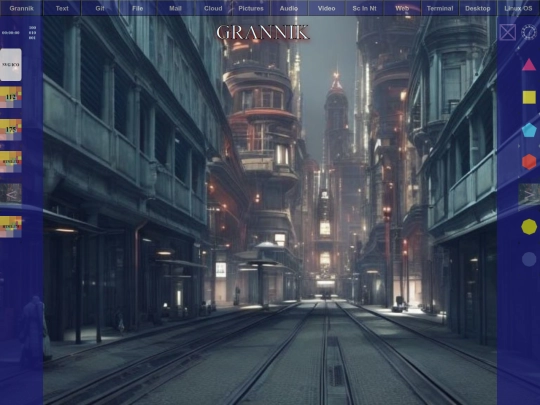Click the Linux OS button
This screenshot has height=405, width=540.
pos(518,8)
